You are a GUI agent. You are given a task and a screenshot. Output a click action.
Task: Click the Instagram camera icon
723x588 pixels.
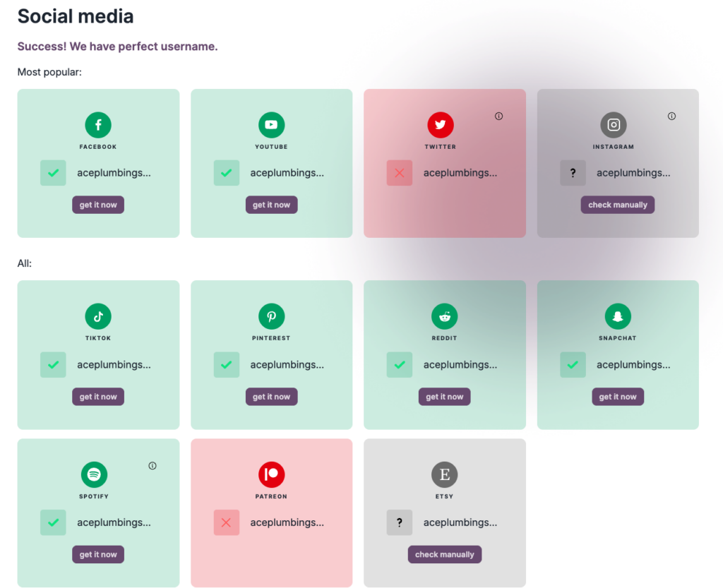(x=614, y=125)
